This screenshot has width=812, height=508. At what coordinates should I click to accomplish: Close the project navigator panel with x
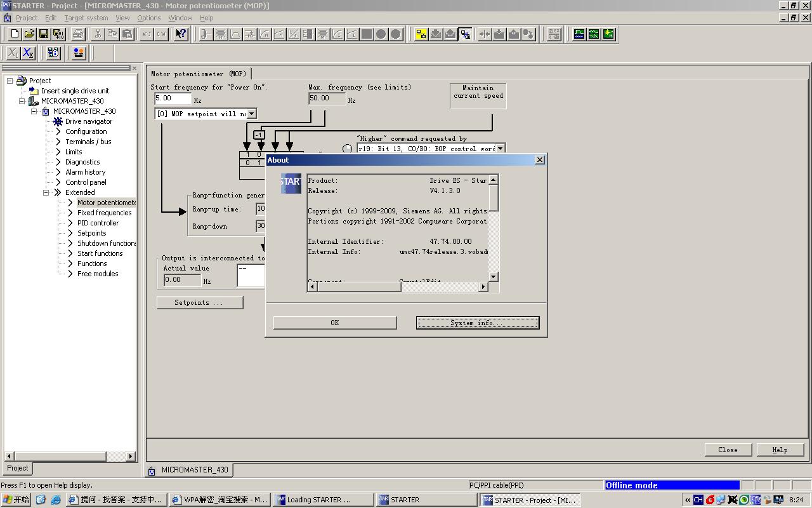(134, 69)
